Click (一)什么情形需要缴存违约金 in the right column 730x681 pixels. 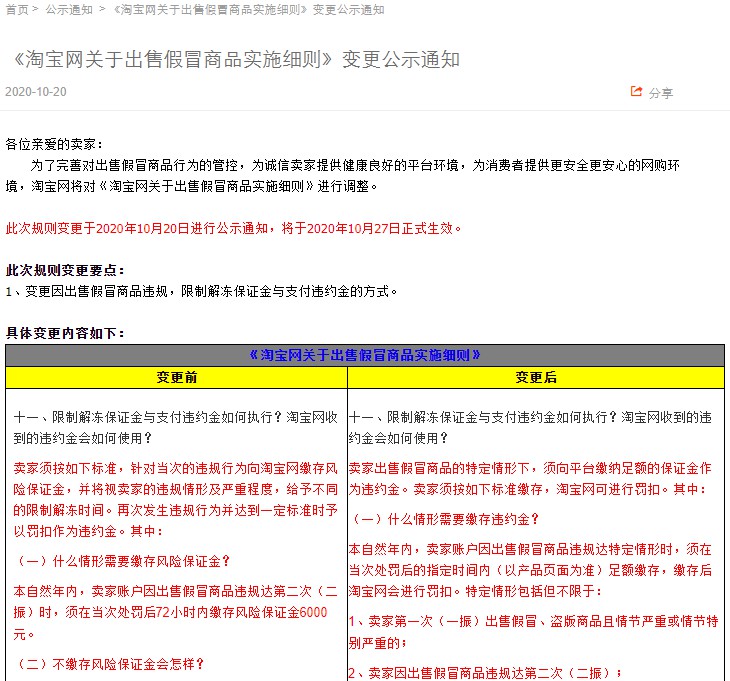coord(444,519)
